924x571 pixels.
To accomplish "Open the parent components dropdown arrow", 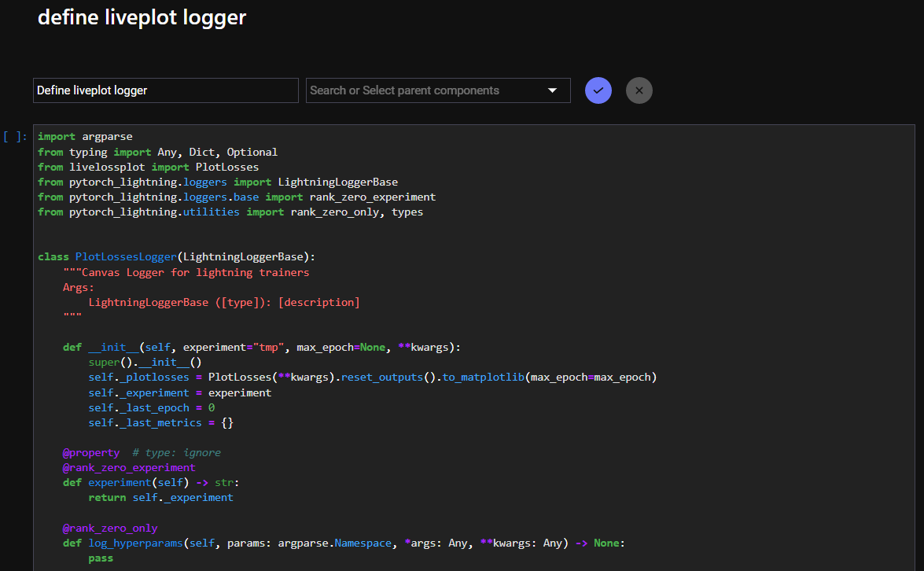I will [x=552, y=90].
